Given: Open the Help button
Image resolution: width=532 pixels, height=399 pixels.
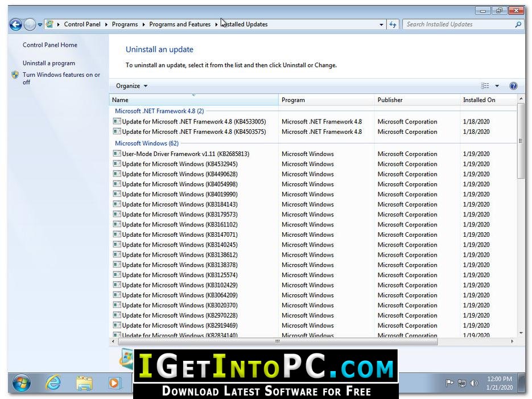Looking at the screenshot, I should coord(513,86).
